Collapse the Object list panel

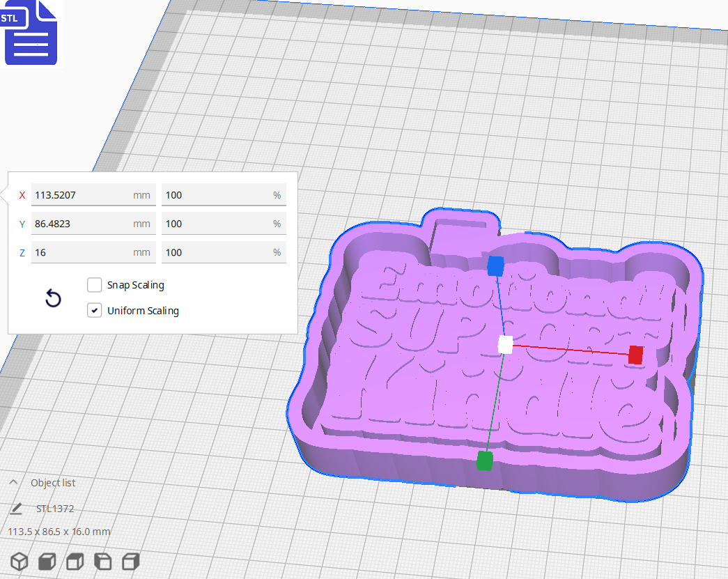pyautogui.click(x=14, y=481)
